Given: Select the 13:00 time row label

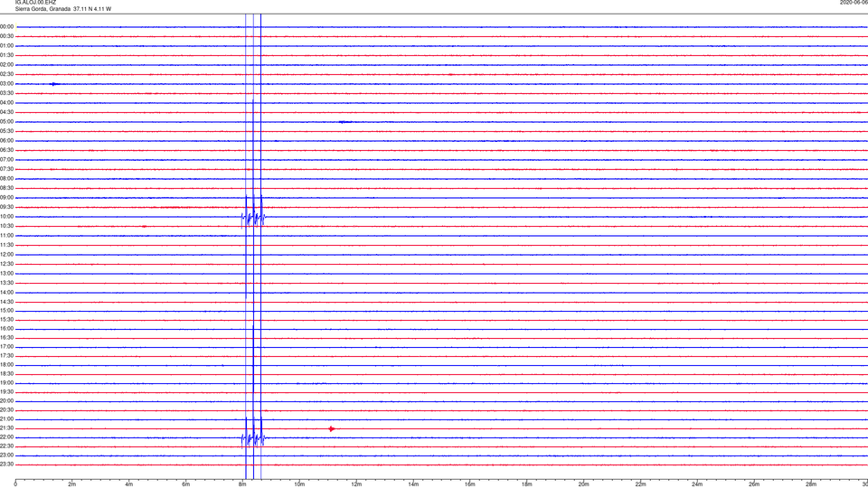Looking at the screenshot, I should click(x=6, y=273).
